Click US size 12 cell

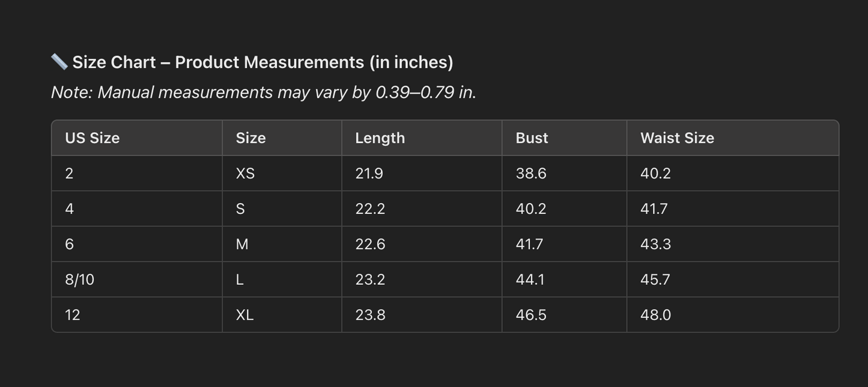click(x=73, y=315)
